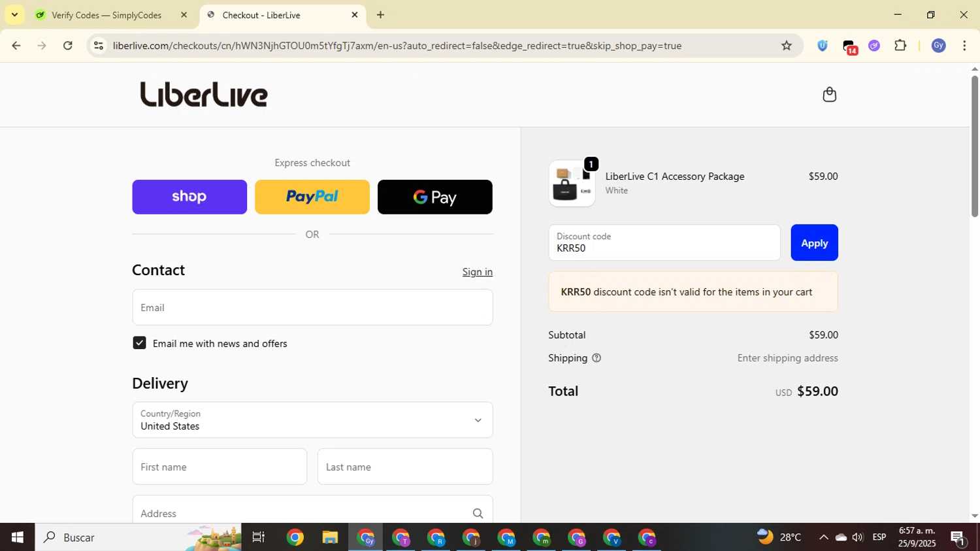Viewport: 980px width, 551px height.
Task: Open the volume control in system tray
Action: 858,537
